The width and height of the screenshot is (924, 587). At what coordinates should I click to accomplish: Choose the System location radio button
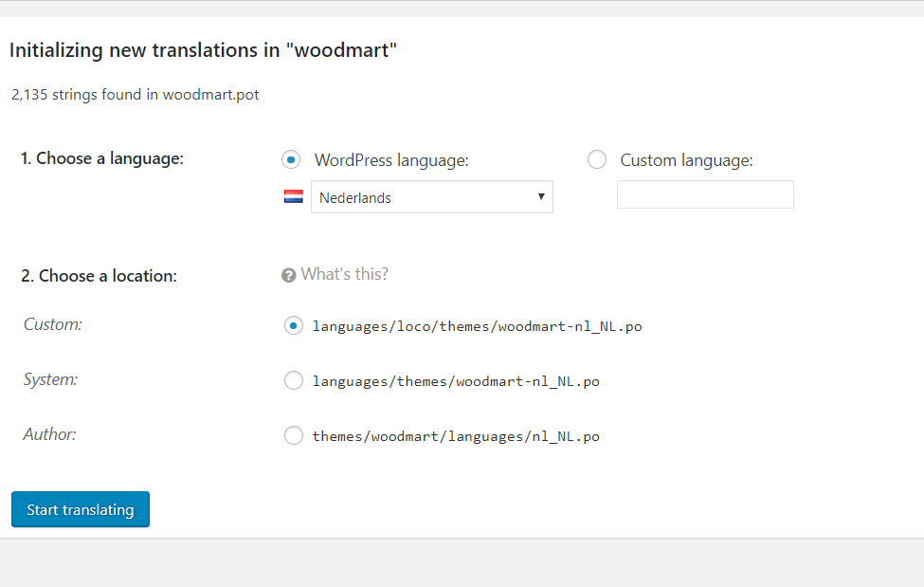[293, 381]
